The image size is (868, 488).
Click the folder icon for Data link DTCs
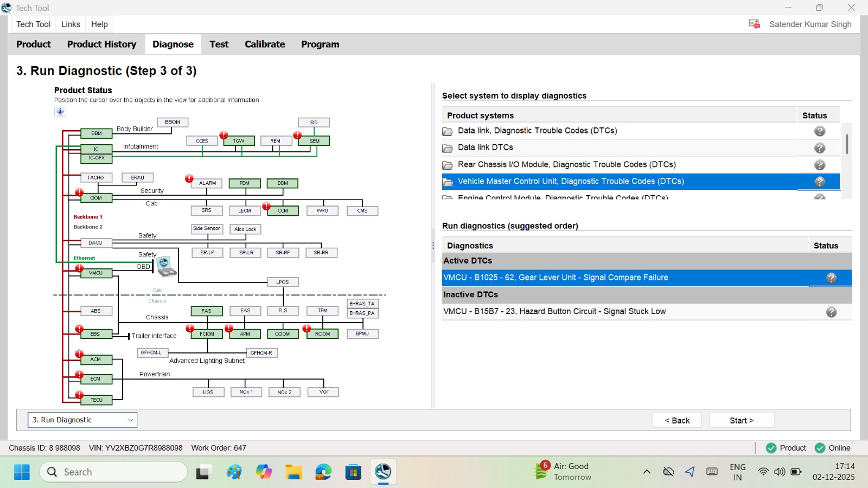click(x=448, y=148)
